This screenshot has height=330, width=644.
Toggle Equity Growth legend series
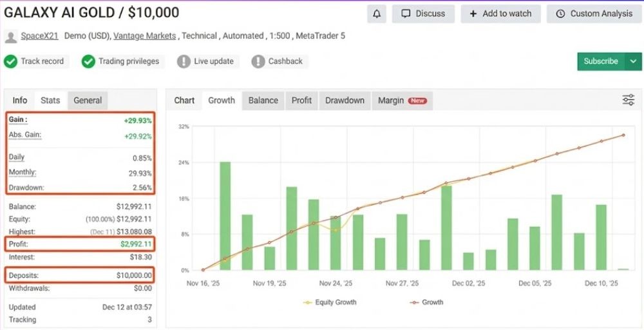[x=330, y=302]
